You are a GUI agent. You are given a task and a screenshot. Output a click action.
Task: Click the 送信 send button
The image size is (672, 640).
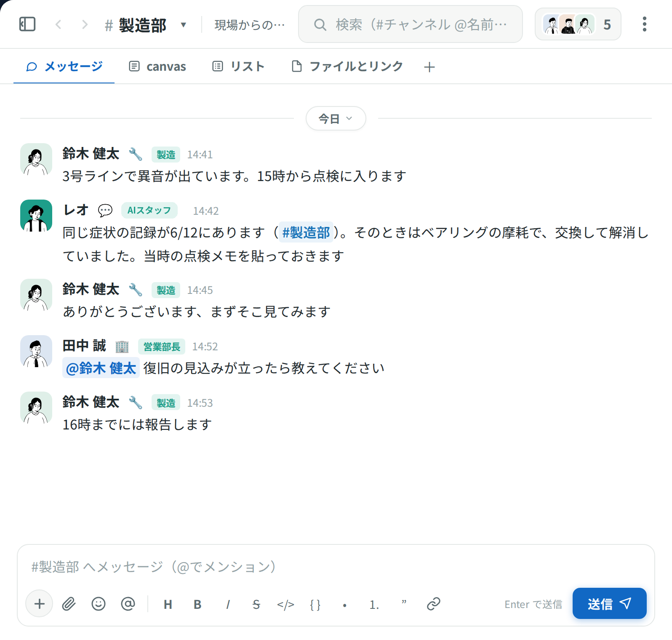click(609, 603)
